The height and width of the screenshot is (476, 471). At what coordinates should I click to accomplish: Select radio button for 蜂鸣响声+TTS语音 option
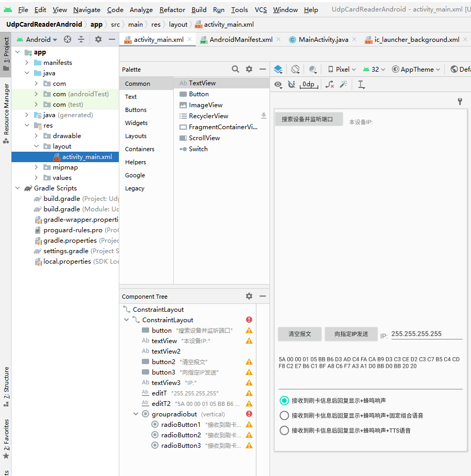[285, 429]
